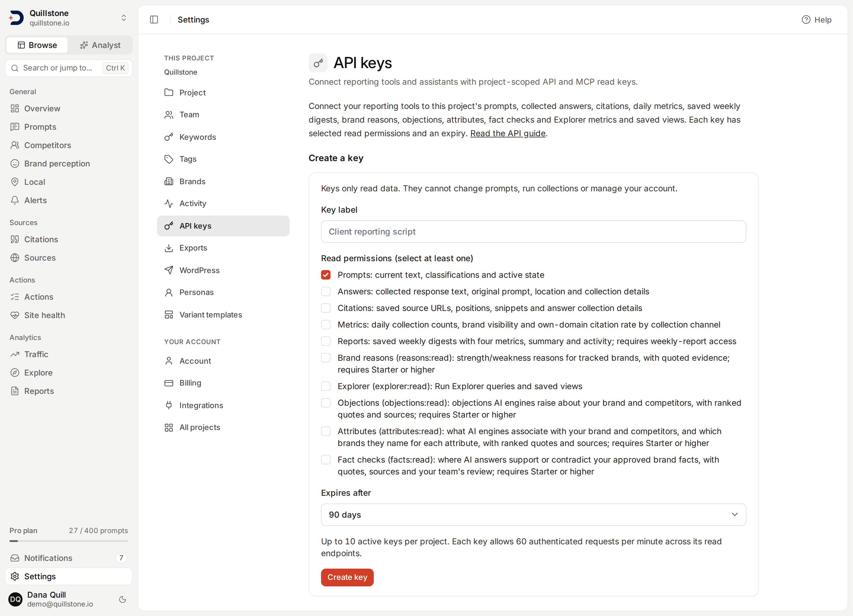The width and height of the screenshot is (853, 616).
Task: Open Account settings
Action: click(x=223, y=361)
